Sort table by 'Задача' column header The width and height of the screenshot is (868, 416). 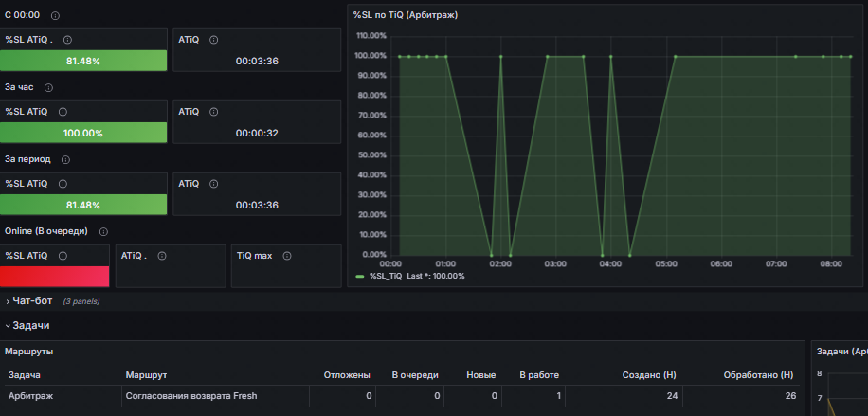pos(25,375)
